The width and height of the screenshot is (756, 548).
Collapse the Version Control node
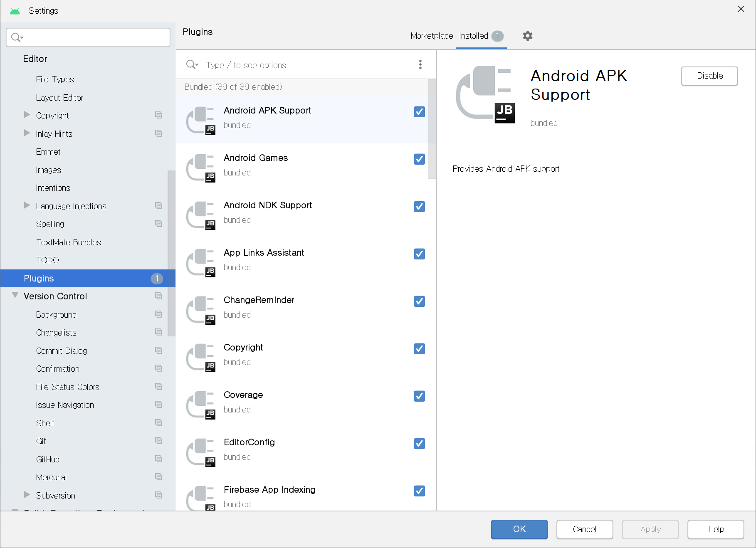[15, 295]
